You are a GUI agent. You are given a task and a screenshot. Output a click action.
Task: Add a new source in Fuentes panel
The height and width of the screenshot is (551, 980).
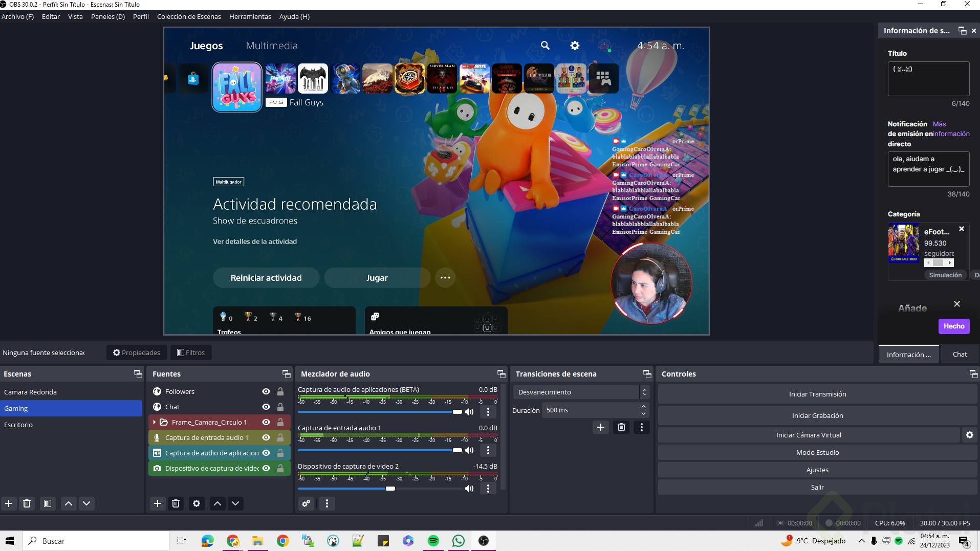[x=158, y=503]
